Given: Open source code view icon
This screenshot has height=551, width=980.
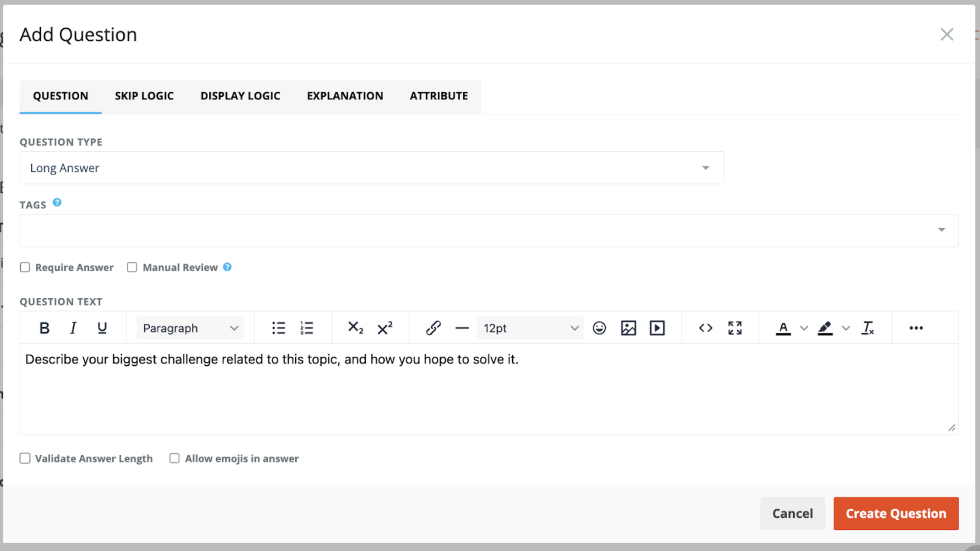Looking at the screenshot, I should click(705, 328).
